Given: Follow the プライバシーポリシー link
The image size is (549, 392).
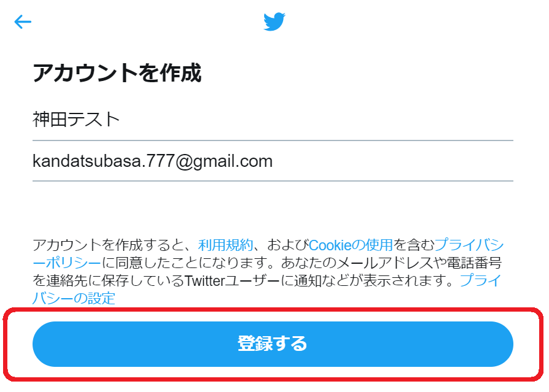Looking at the screenshot, I should [469, 245].
